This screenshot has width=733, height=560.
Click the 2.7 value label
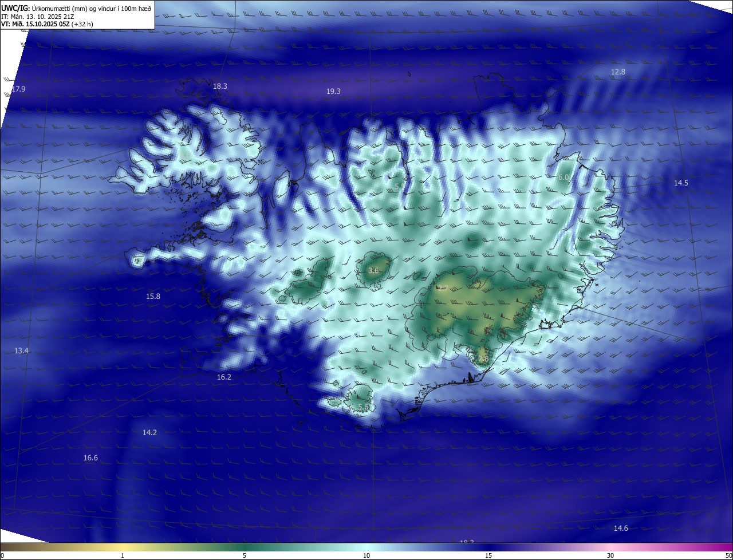click(x=442, y=289)
